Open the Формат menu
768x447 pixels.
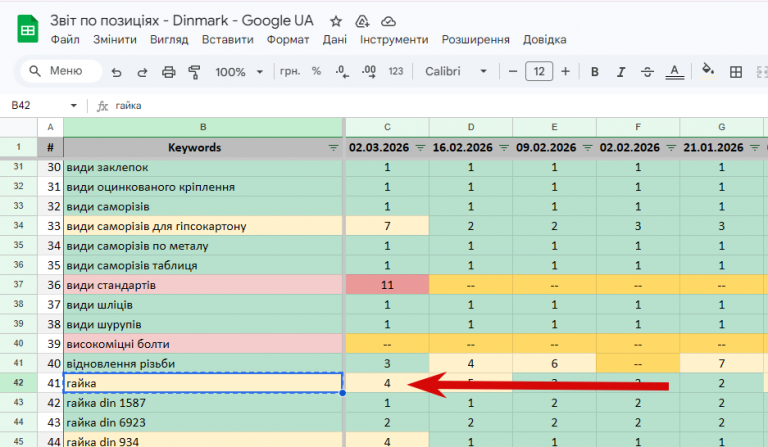(x=288, y=40)
